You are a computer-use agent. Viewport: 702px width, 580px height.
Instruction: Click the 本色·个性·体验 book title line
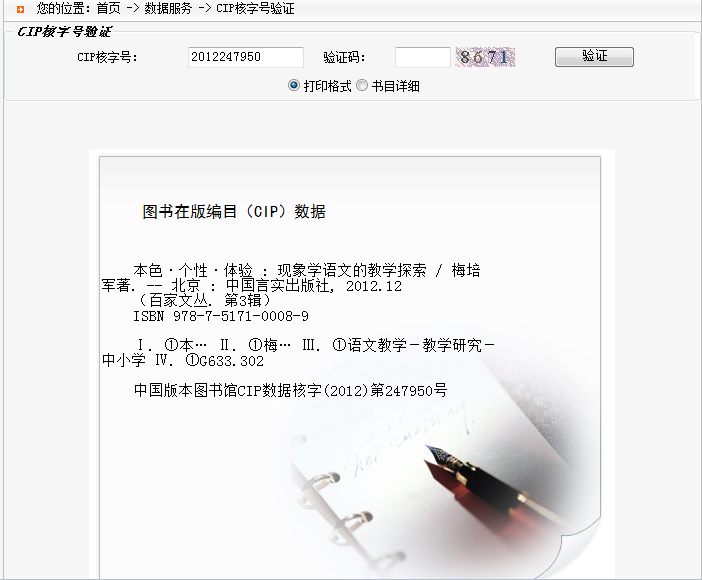307,270
